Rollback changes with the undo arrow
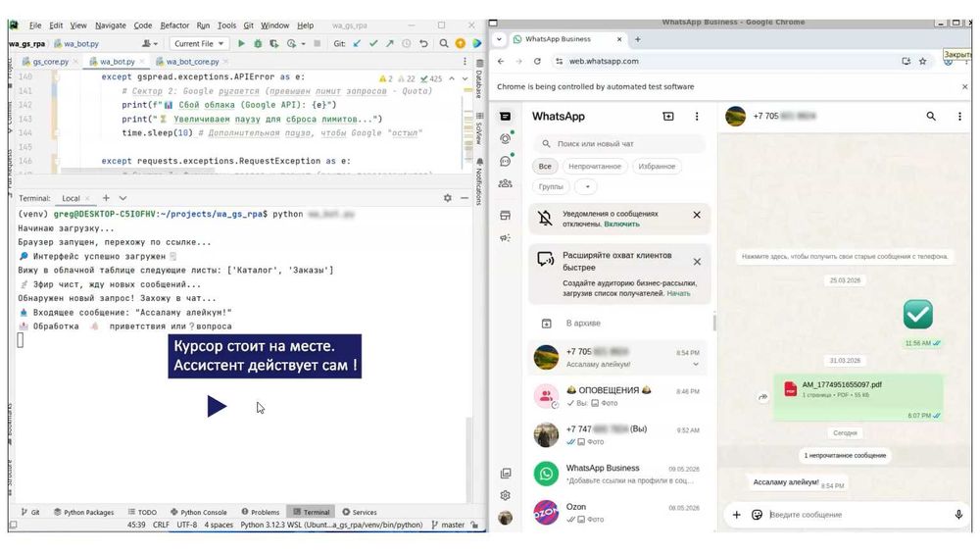 423,44
